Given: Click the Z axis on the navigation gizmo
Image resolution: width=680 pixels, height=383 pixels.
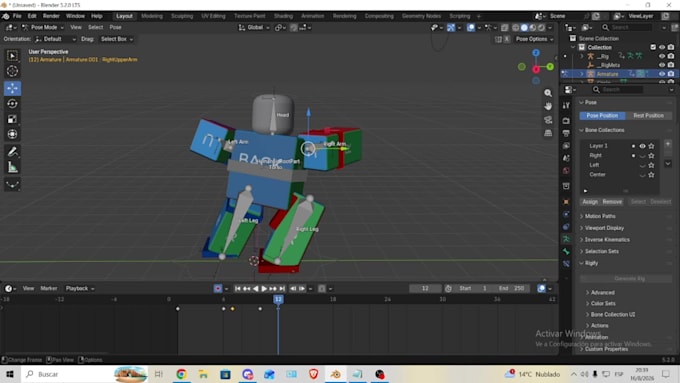Looking at the screenshot, I should 536,53.
